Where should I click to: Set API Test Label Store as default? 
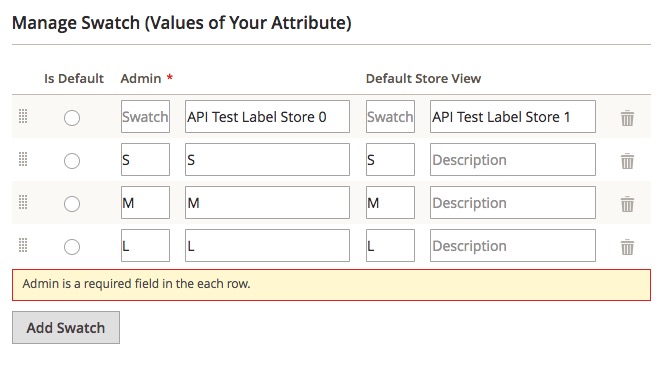tap(72, 118)
